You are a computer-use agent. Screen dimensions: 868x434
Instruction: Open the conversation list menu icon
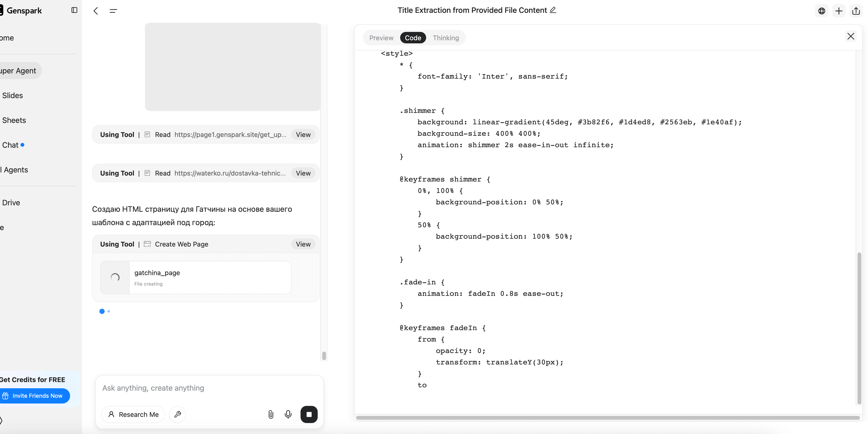(113, 11)
